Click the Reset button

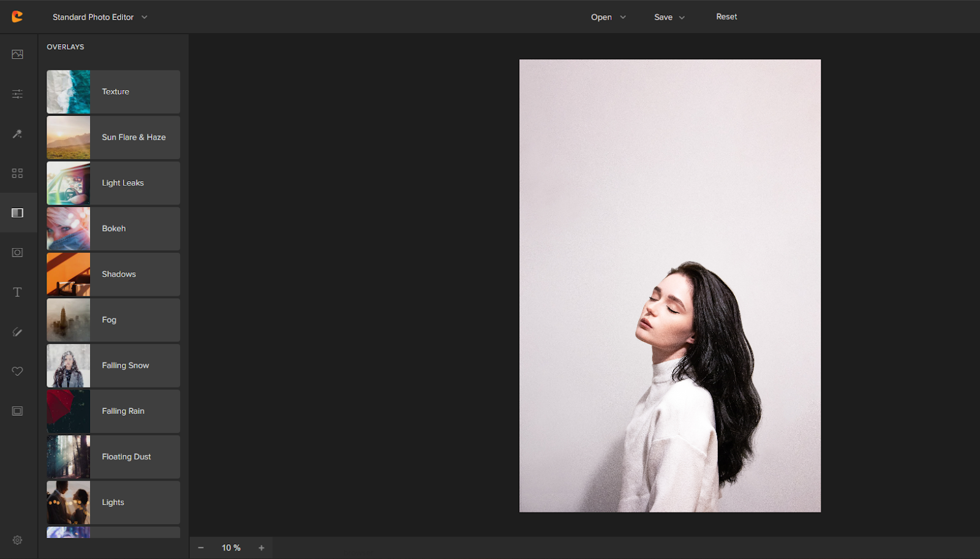(x=726, y=17)
